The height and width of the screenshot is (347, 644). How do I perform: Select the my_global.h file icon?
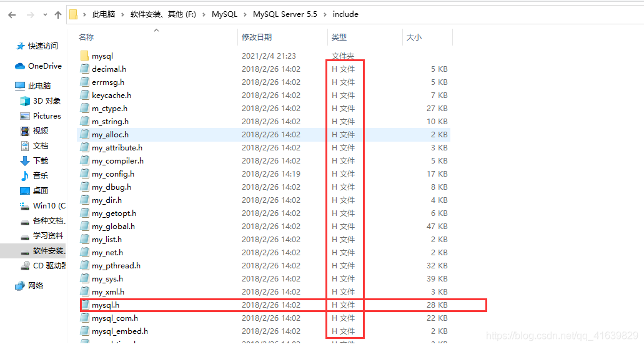coord(84,227)
